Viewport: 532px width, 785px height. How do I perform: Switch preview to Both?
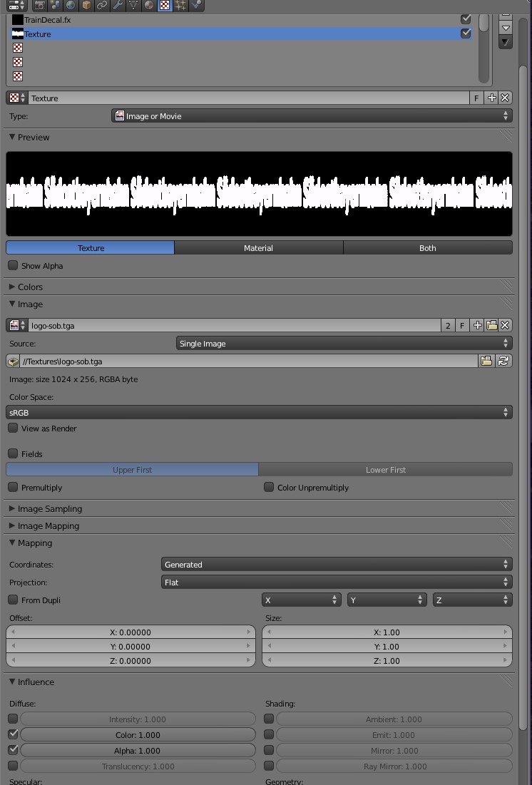428,248
